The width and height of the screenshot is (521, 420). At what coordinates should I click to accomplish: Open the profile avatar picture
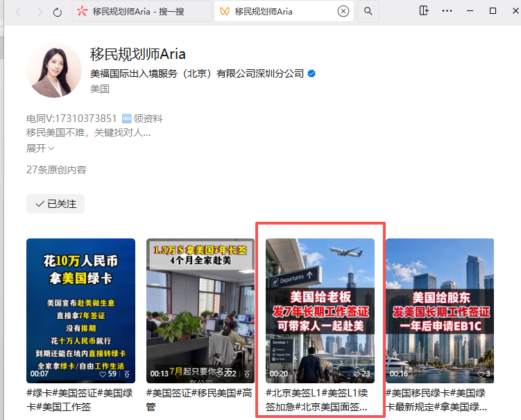[x=54, y=70]
